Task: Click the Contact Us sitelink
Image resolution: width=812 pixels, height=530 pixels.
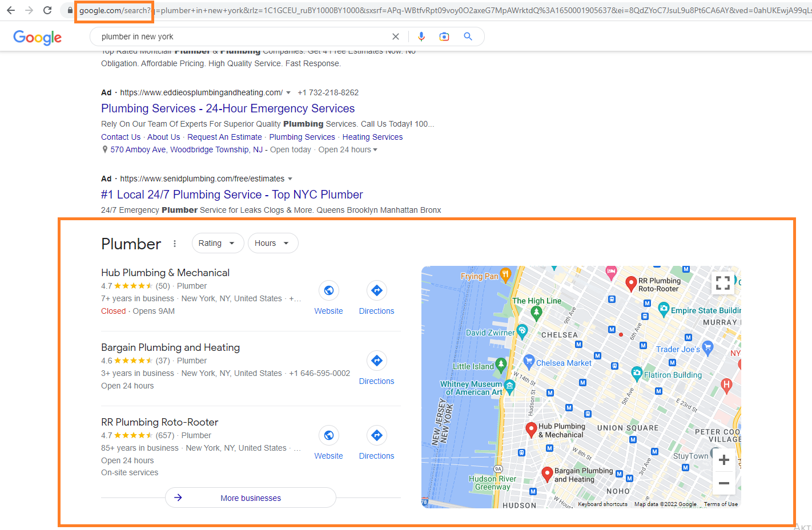Action: click(x=120, y=137)
